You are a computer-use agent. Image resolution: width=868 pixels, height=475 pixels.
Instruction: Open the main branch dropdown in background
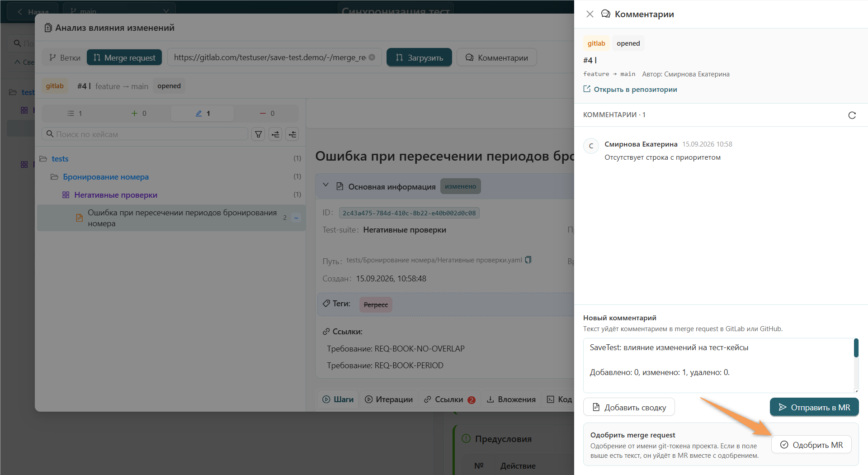tap(119, 11)
